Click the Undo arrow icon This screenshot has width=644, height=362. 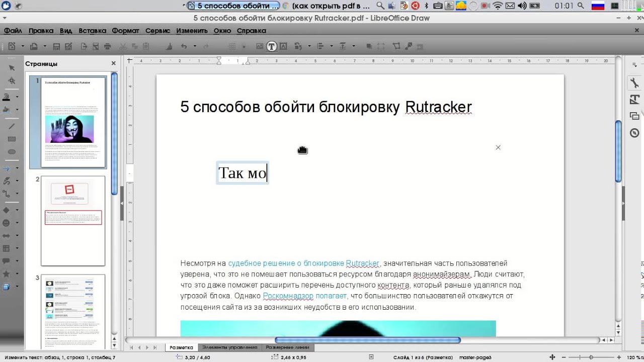pos(184,46)
